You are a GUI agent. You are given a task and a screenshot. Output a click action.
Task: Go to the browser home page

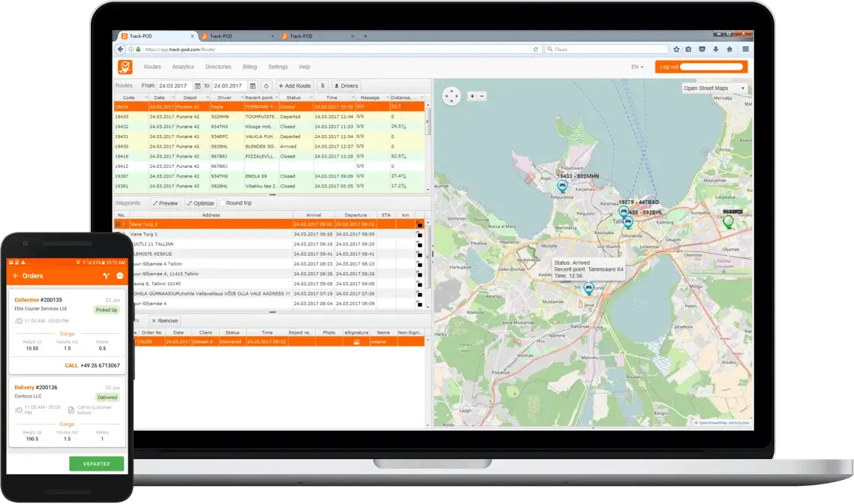(729, 49)
